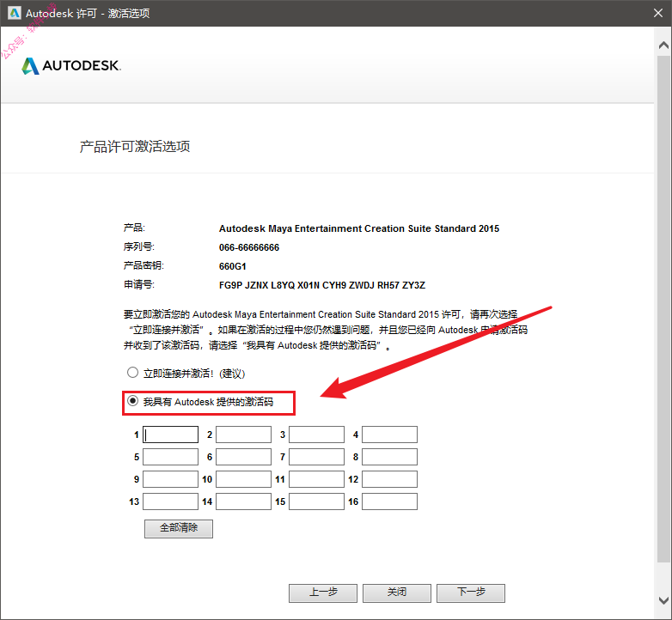Click activation code field 1
The width and height of the screenshot is (672, 620).
click(x=170, y=435)
